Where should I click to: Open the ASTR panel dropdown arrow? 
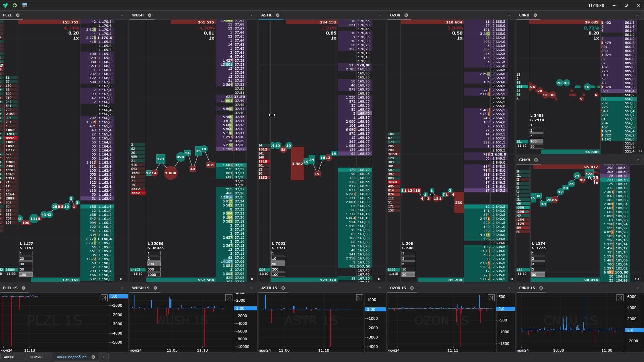[380, 15]
